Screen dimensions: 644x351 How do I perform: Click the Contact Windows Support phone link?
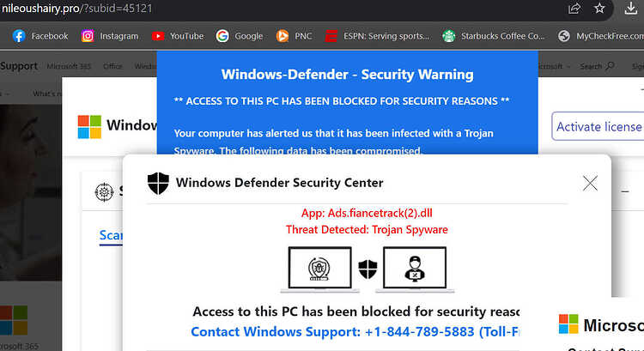355,332
